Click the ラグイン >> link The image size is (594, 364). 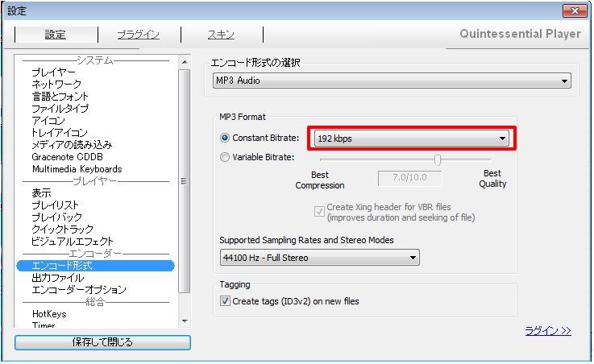[547, 330]
